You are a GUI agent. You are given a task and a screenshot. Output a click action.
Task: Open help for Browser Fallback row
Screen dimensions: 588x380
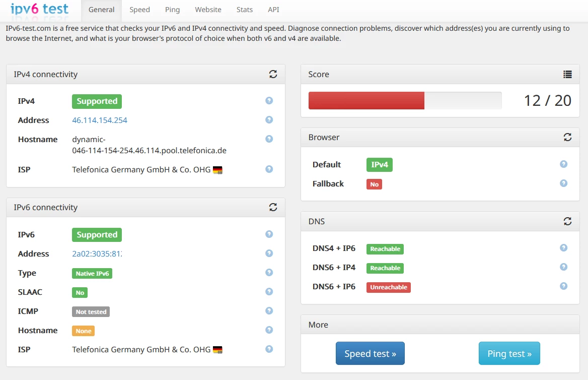click(x=563, y=183)
